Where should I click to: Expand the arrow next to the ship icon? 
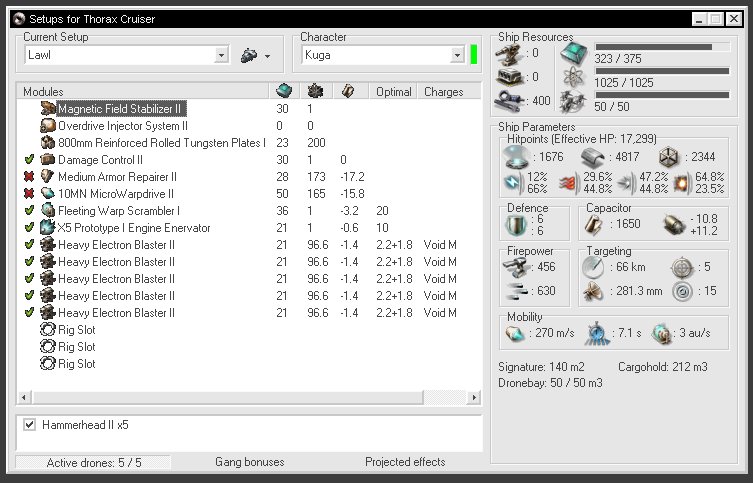tap(267, 57)
